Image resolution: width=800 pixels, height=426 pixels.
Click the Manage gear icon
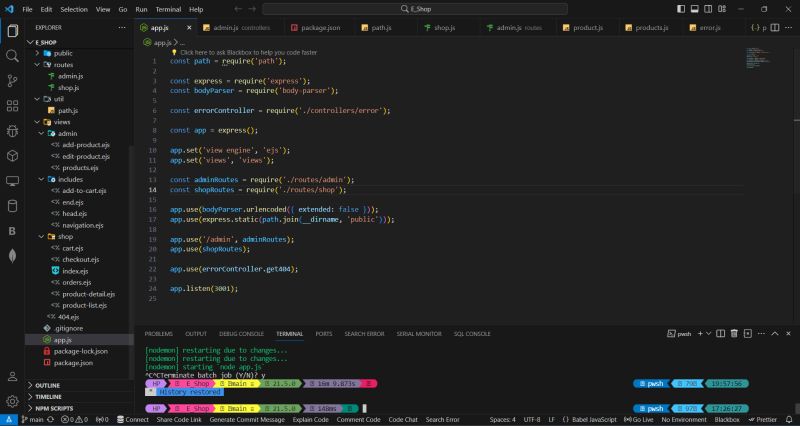[x=12, y=402]
